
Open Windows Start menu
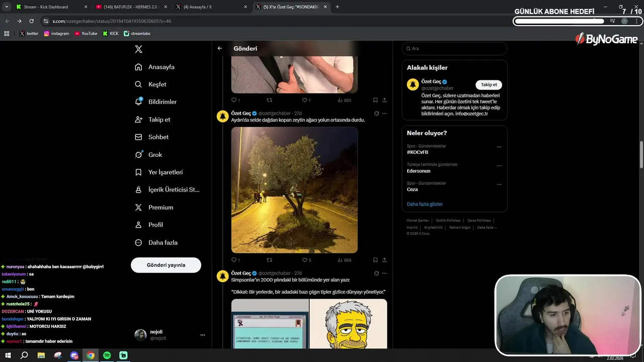[x=8, y=355]
